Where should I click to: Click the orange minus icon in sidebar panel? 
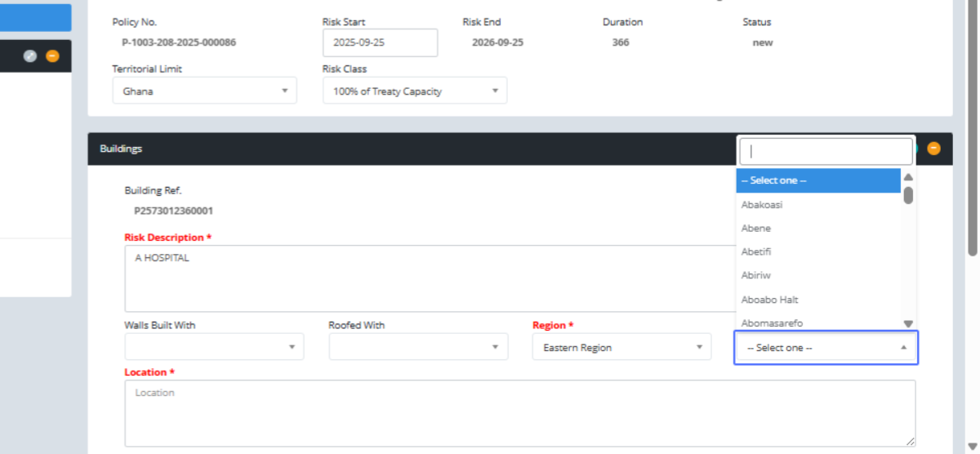52,56
